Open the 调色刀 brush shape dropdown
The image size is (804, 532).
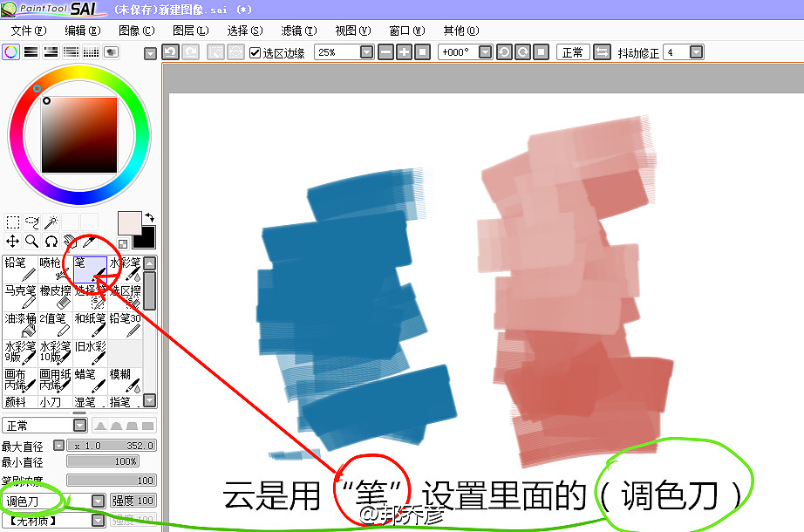point(98,501)
